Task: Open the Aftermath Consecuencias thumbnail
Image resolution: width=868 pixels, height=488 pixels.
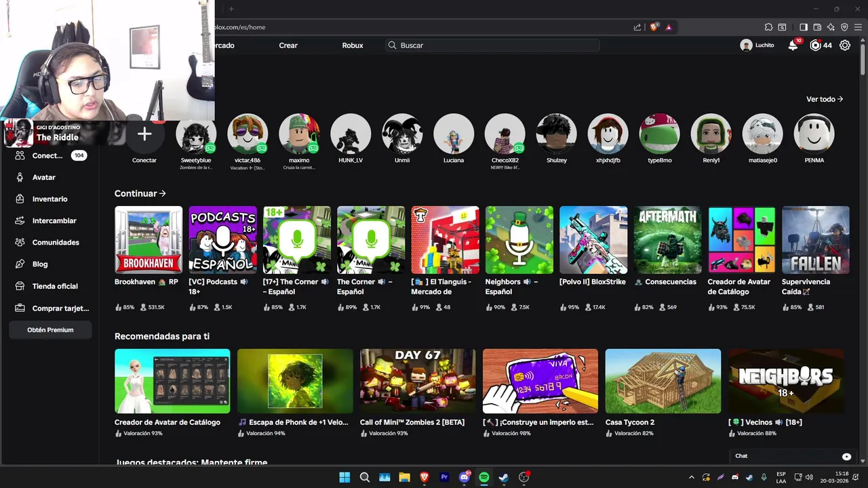Action: [668, 240]
